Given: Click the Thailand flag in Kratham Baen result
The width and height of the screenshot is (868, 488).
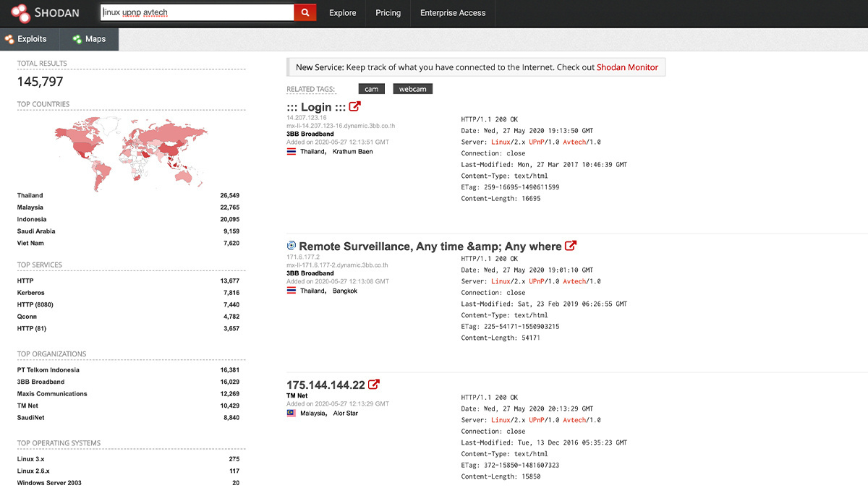Looking at the screenshot, I should click(x=292, y=152).
